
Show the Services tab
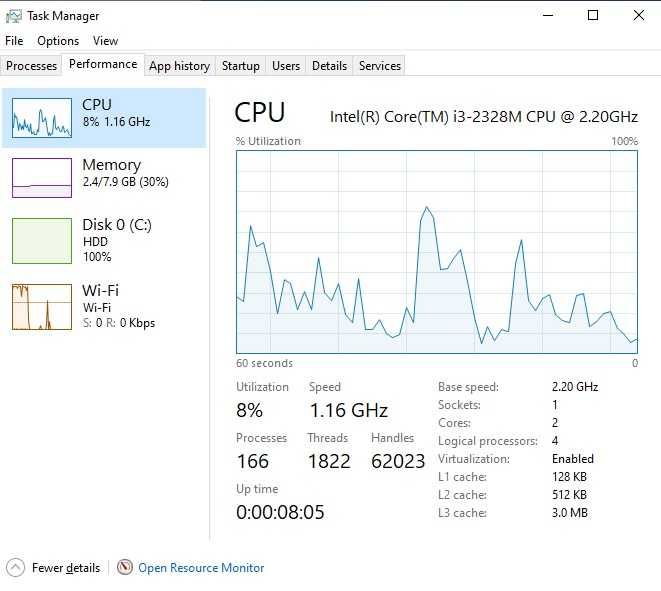[x=379, y=66]
